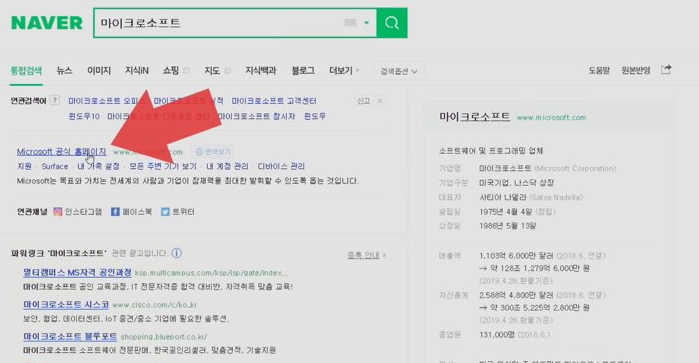Go to the 지식iN tab
Image resolution: width=699 pixels, height=363 pixels.
click(137, 70)
